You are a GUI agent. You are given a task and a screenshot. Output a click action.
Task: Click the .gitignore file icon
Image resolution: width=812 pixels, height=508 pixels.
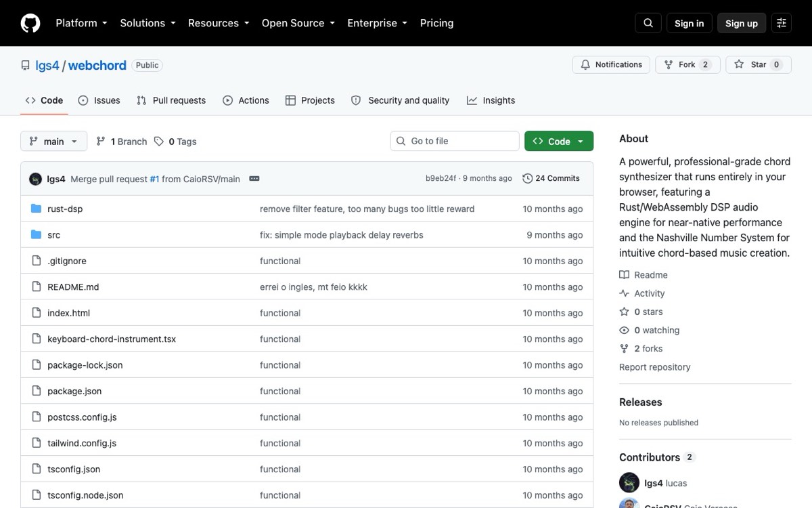[x=37, y=261]
